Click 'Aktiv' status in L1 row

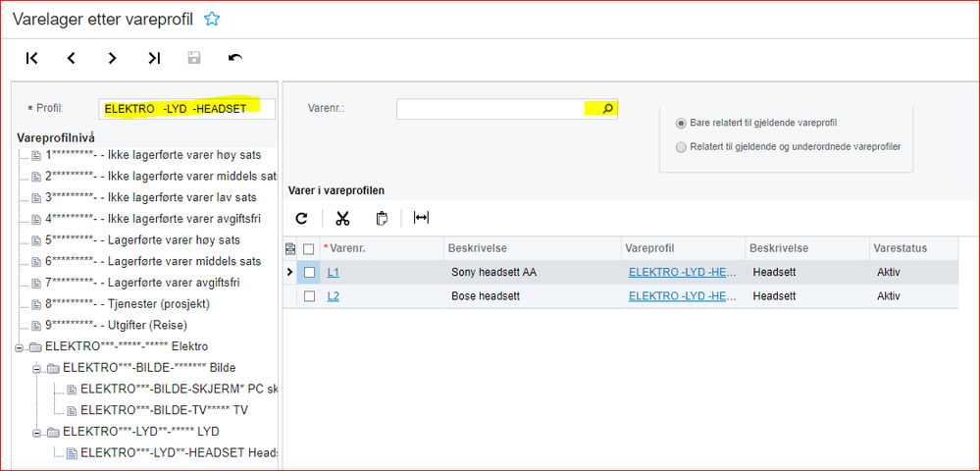tap(888, 273)
